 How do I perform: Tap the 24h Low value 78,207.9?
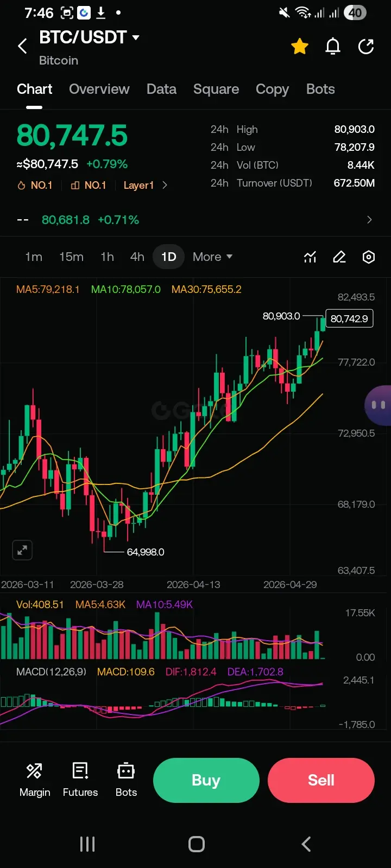355,147
